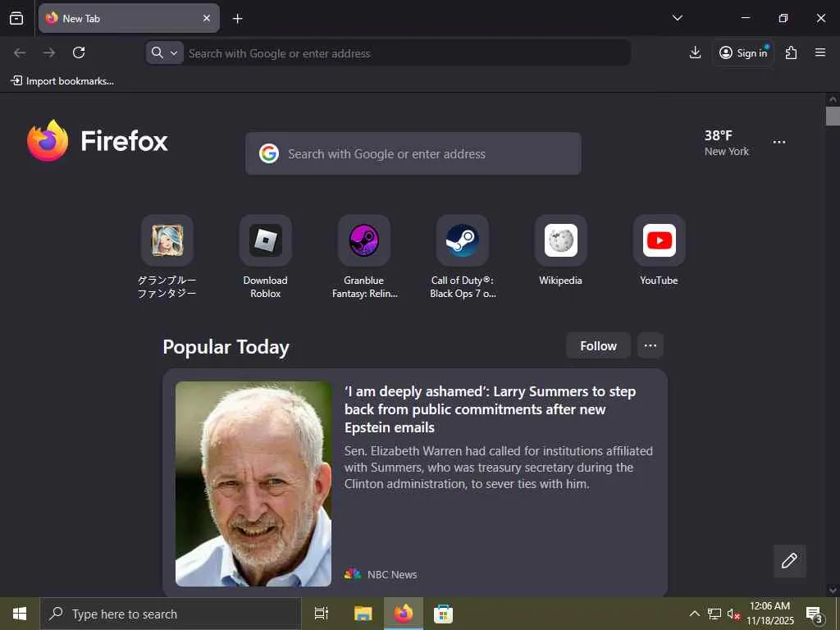Click the scrollbar down arrow
Screen dimensions: 840x630
click(x=833, y=591)
